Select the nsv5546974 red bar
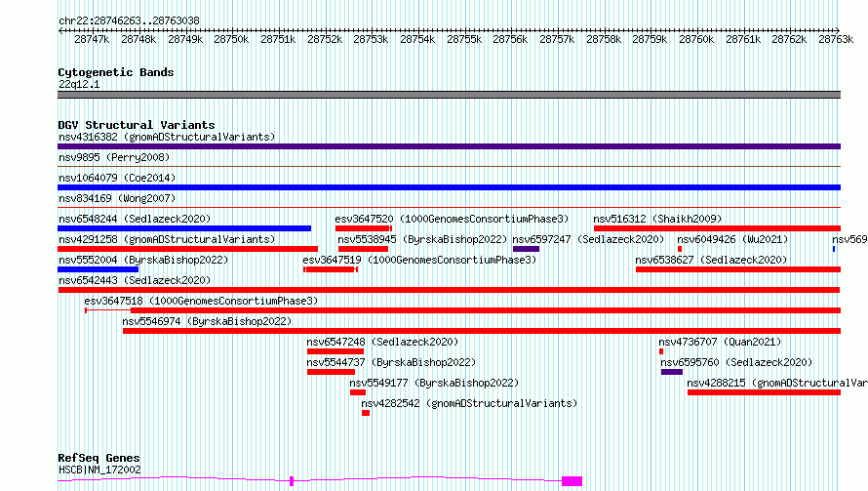 pyautogui.click(x=482, y=331)
